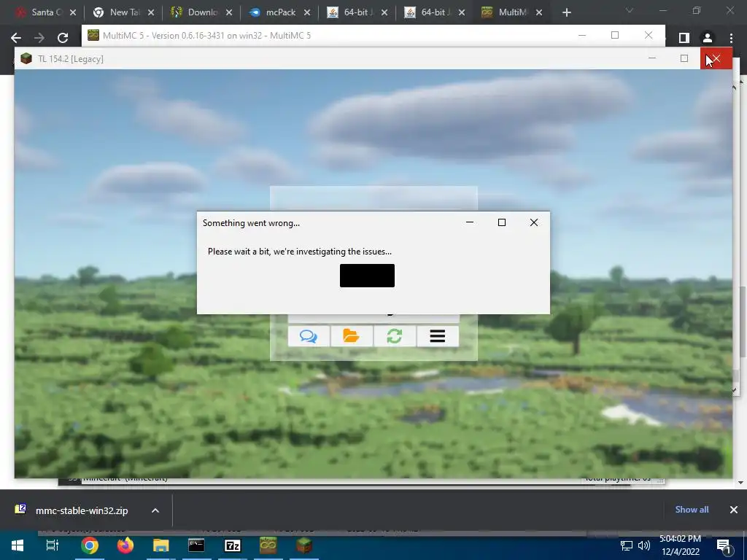This screenshot has width=747, height=560.
Task: Close the TL 154.2 Legacy window
Action: click(716, 58)
